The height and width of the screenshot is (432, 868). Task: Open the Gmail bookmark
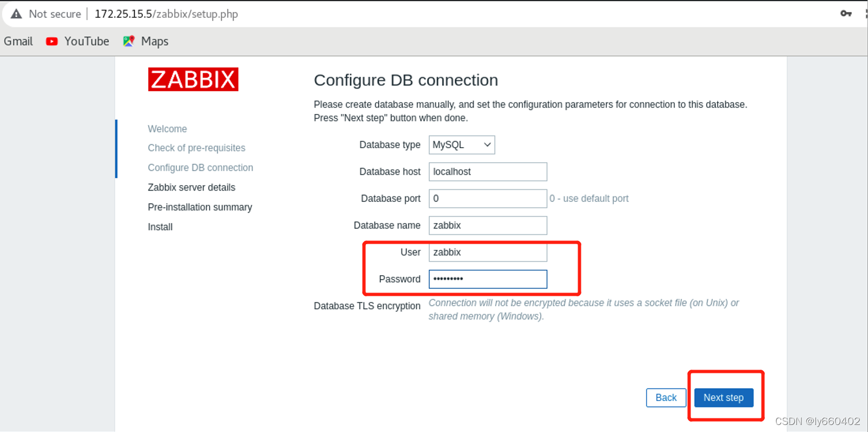[18, 41]
